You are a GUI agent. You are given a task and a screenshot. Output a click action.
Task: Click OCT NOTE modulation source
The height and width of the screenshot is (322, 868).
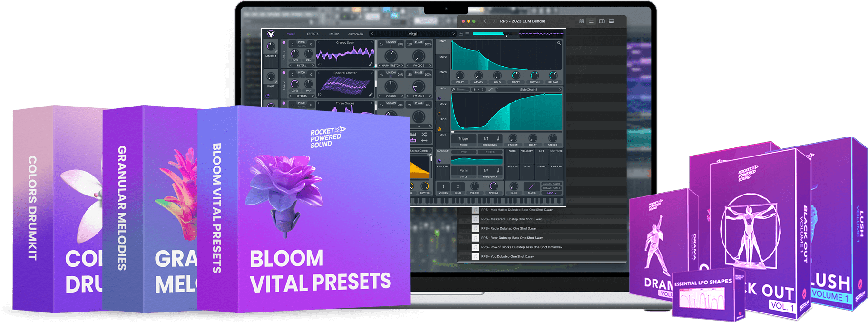click(556, 151)
